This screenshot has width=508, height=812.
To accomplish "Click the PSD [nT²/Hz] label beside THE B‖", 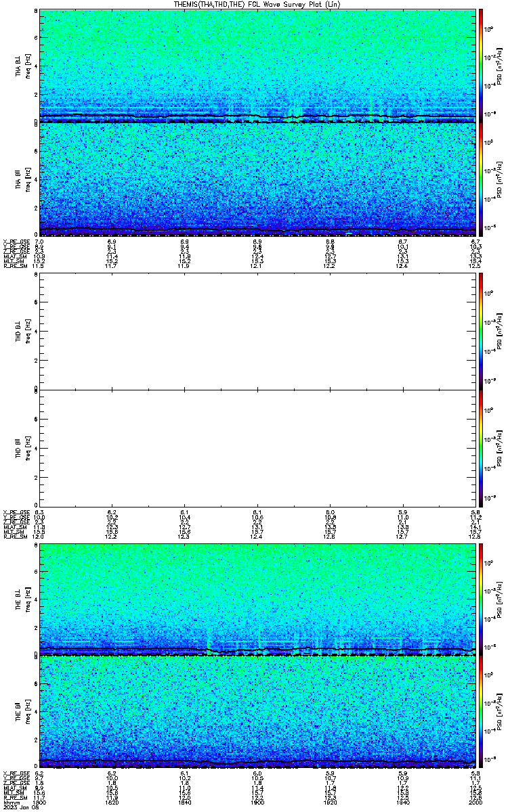I will coord(500,712).
